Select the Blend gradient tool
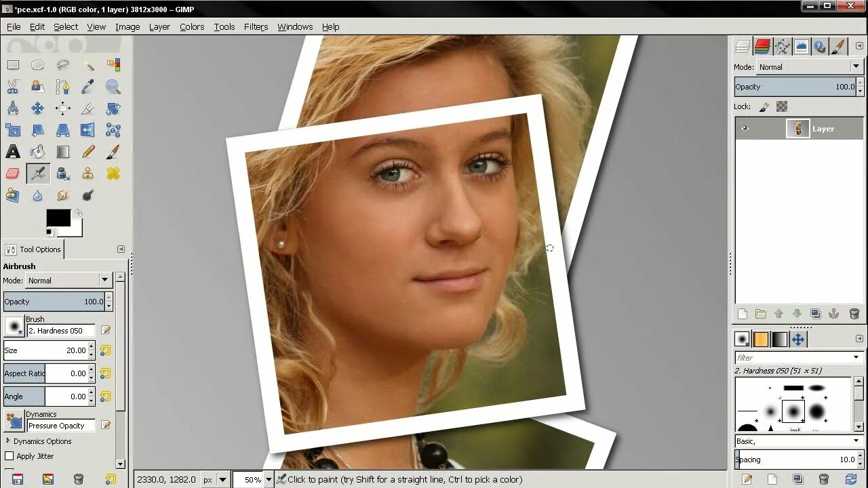The height and width of the screenshot is (488, 868). point(63,152)
